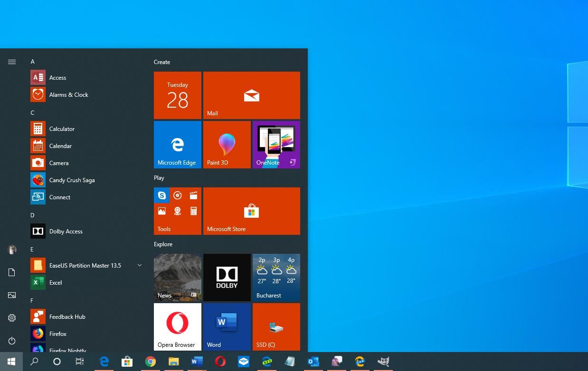Open Word from the taskbar
The width and height of the screenshot is (588, 371).
pos(197,362)
